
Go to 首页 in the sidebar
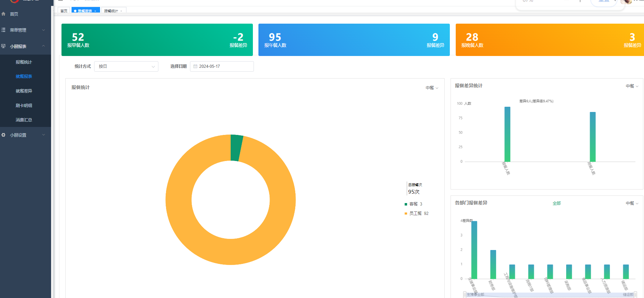[25, 14]
